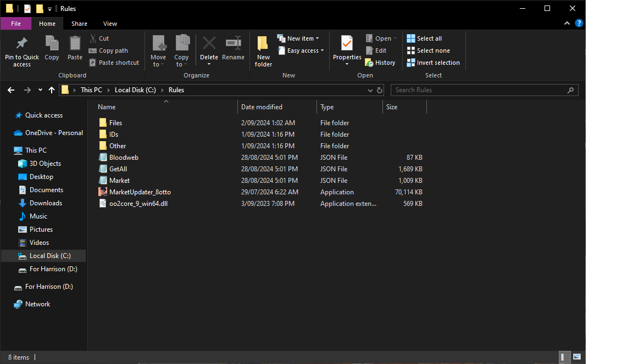Open the File menu tab

pos(16,24)
